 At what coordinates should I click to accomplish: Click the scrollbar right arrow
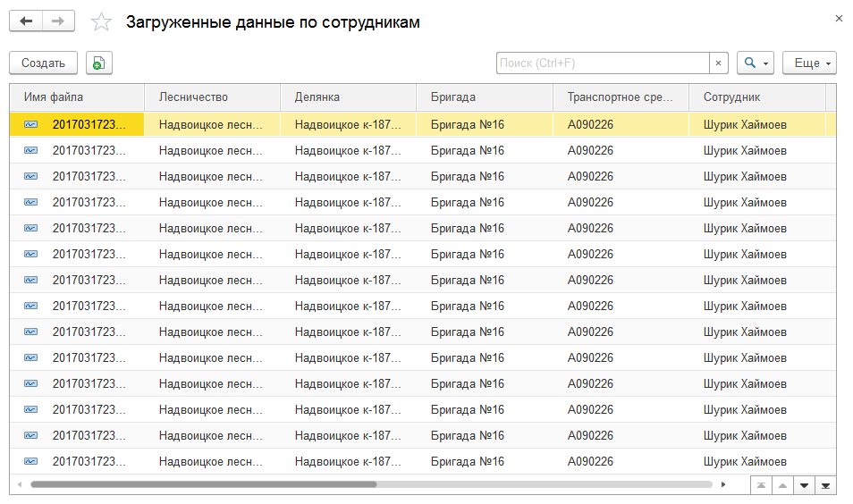(723, 484)
